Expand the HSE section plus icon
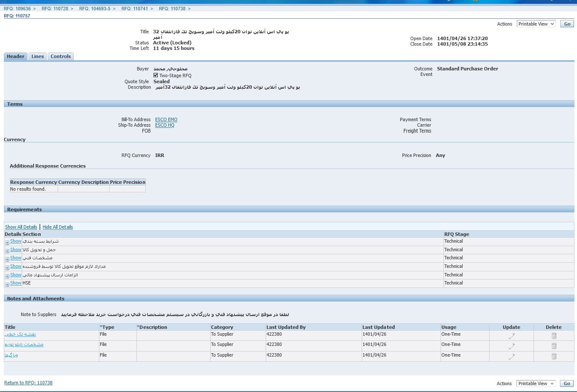Image resolution: width=577 pixels, height=392 pixels. point(7,284)
